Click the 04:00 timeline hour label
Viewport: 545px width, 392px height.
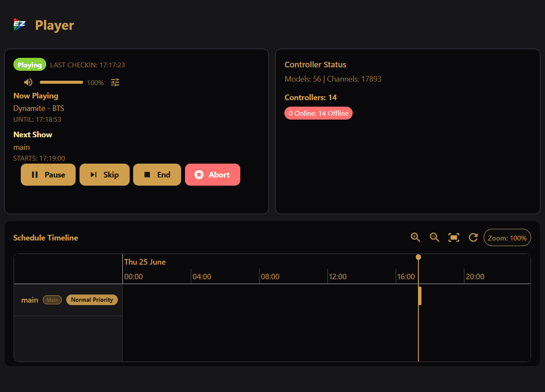(202, 276)
